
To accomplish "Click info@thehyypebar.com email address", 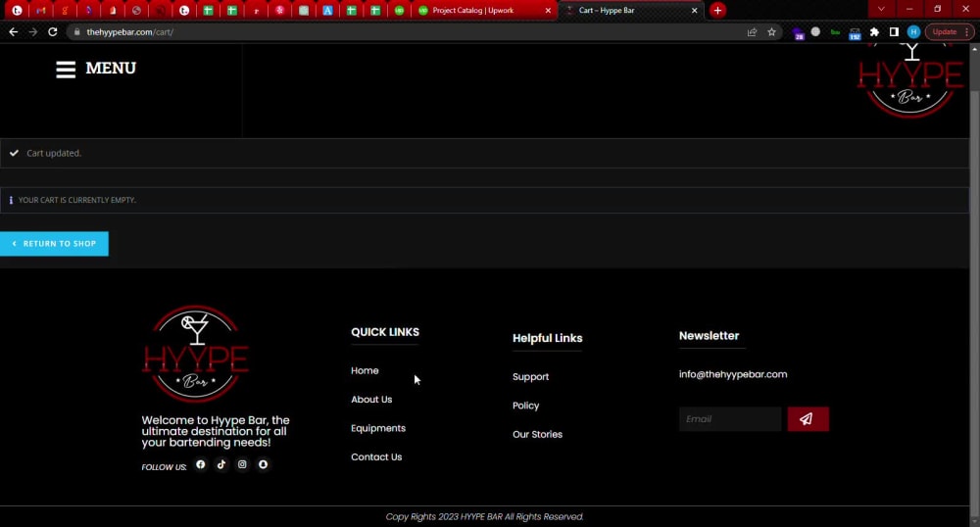I will click(x=733, y=374).
